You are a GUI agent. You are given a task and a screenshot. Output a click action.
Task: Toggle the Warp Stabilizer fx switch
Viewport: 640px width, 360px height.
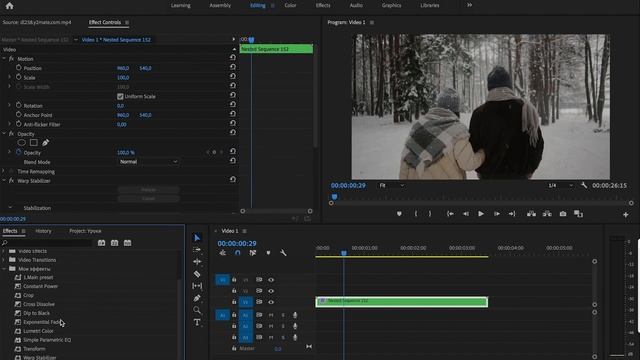[x=11, y=180]
